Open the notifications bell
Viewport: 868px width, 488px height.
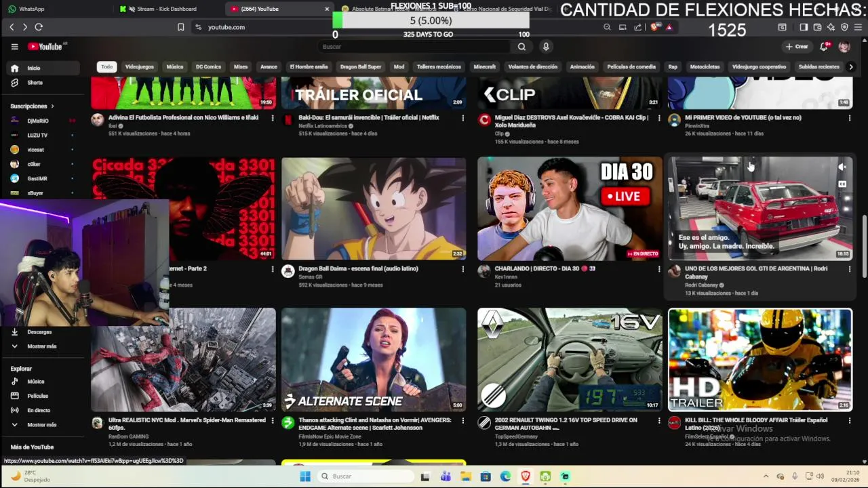tap(824, 47)
